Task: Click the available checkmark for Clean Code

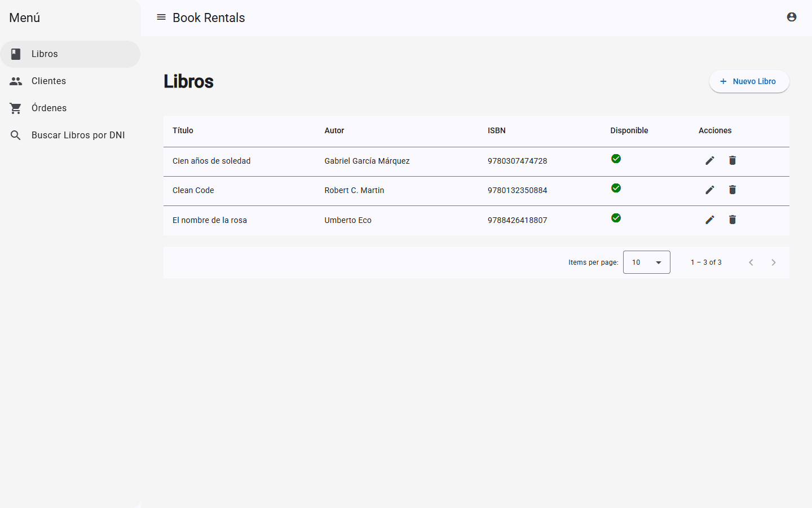Action: tap(616, 188)
